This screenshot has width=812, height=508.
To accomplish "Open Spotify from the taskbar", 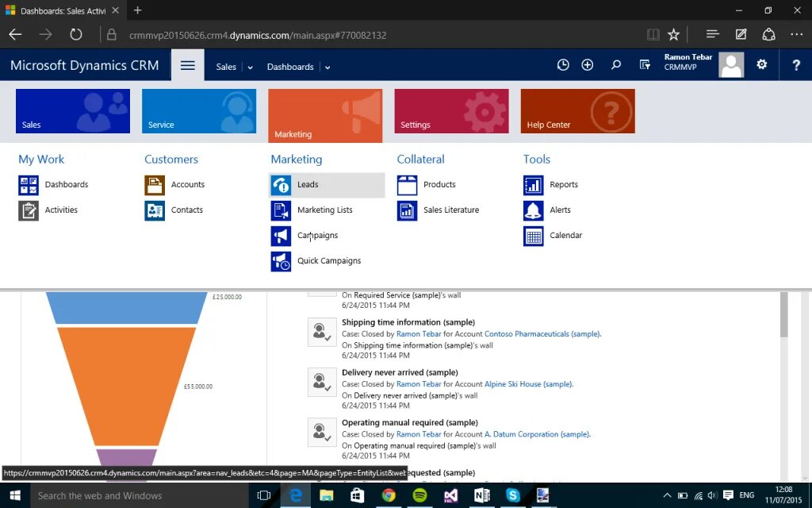I will pyautogui.click(x=419, y=495).
